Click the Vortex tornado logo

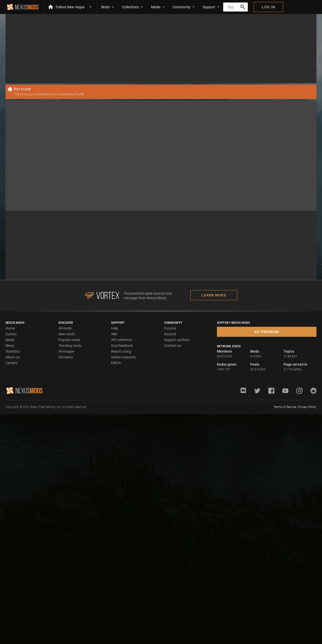click(89, 295)
